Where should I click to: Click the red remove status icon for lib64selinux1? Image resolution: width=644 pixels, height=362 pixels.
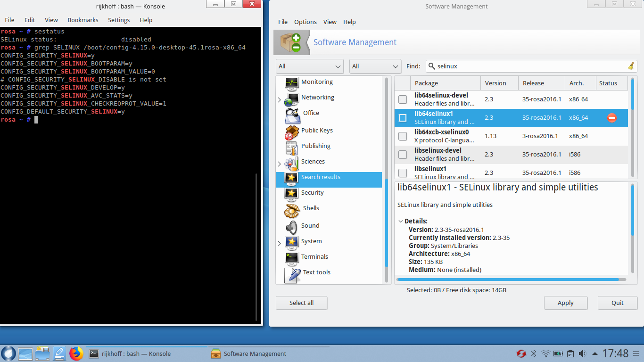pos(611,118)
